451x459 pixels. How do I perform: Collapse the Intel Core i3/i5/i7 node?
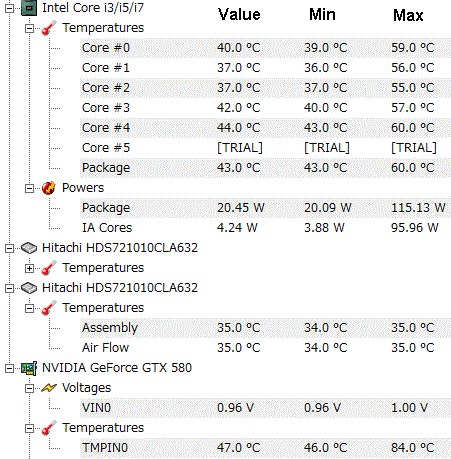pyautogui.click(x=10, y=8)
